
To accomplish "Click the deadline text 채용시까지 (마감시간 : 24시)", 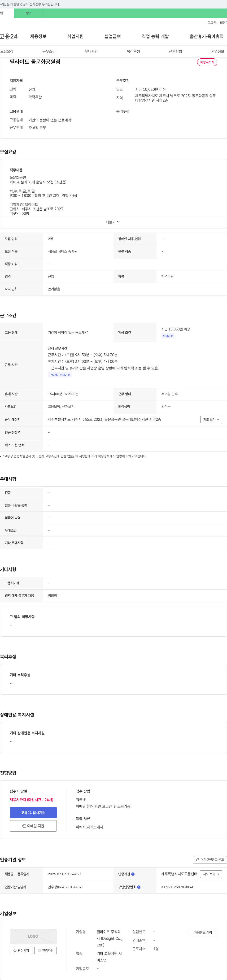I will click(32, 800).
